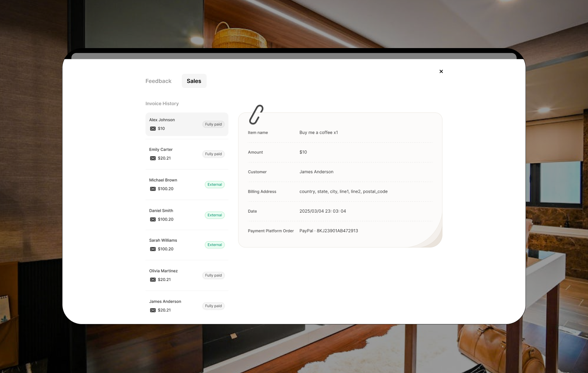Click the banknote icon next to Olivia Martinez's $20.21
The height and width of the screenshot is (373, 588).
[153, 279]
